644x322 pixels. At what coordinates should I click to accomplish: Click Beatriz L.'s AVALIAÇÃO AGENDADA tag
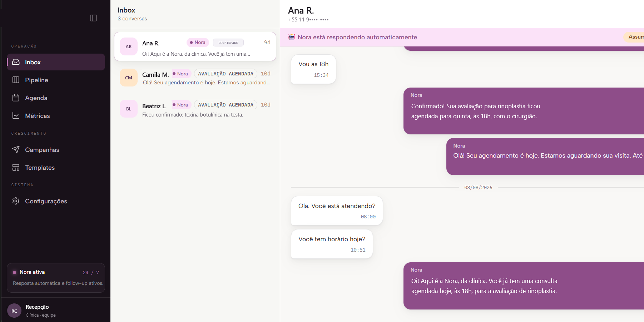point(226,105)
